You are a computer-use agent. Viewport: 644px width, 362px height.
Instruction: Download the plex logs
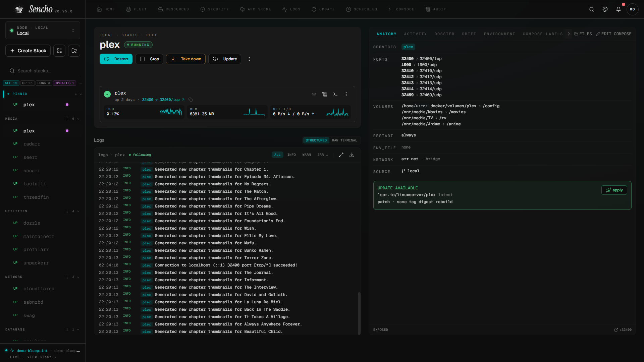352,155
